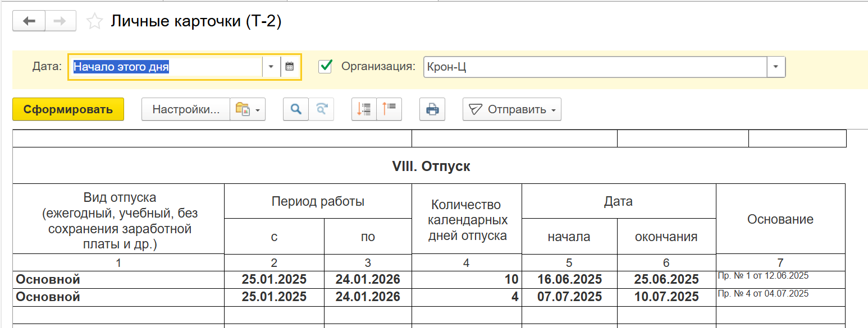
Task: Click the Сформировать button
Action: (68, 109)
